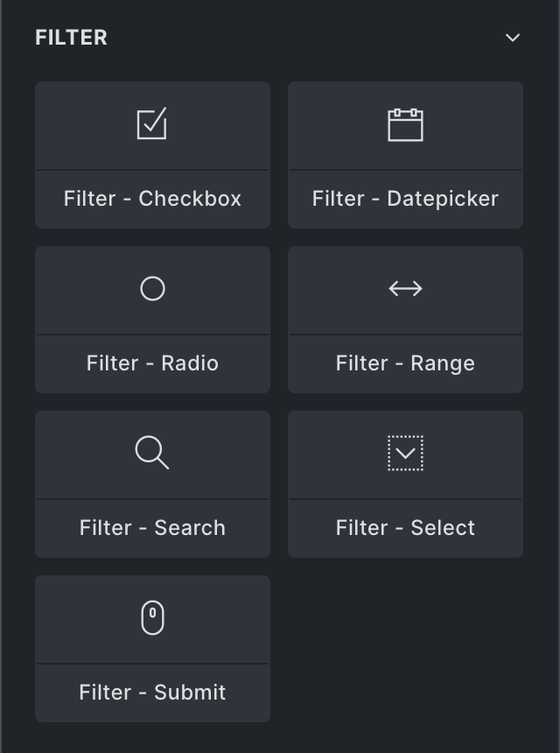Choose the "Filter - Radio" label
This screenshot has height=753, width=560.
152,363
